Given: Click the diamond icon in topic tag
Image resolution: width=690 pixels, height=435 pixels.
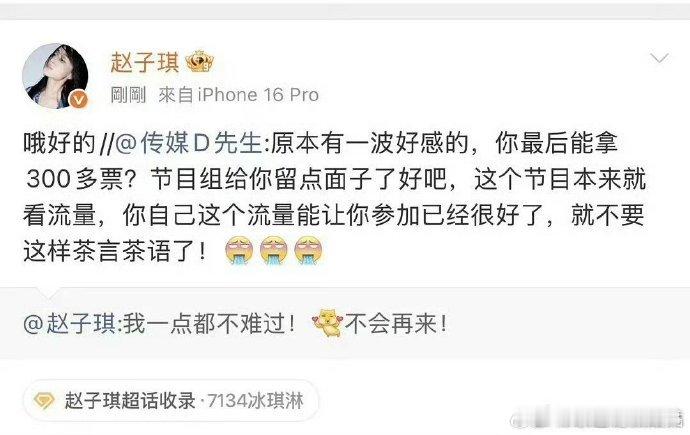Looking at the screenshot, I should [x=44, y=401].
